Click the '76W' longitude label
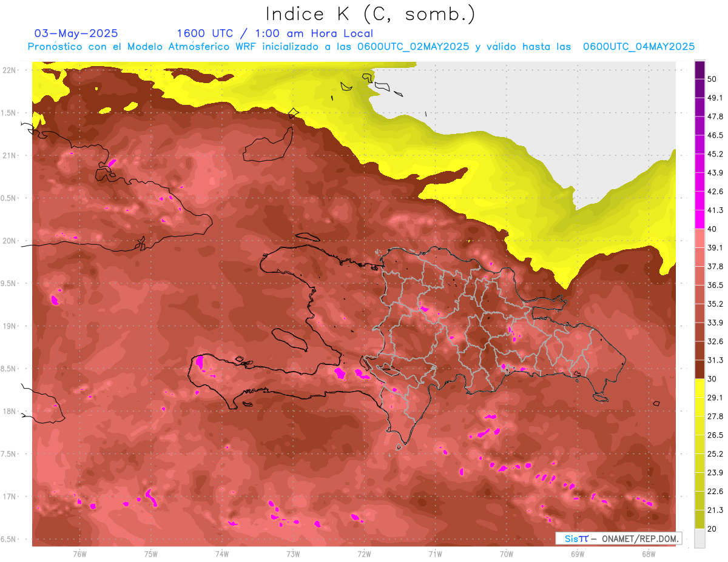728x562 pixels. click(x=79, y=554)
